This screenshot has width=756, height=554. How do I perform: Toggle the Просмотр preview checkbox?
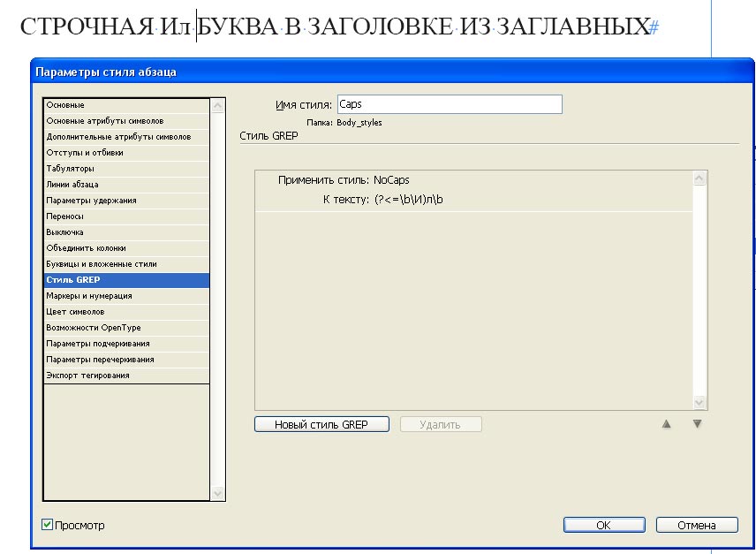[47, 525]
